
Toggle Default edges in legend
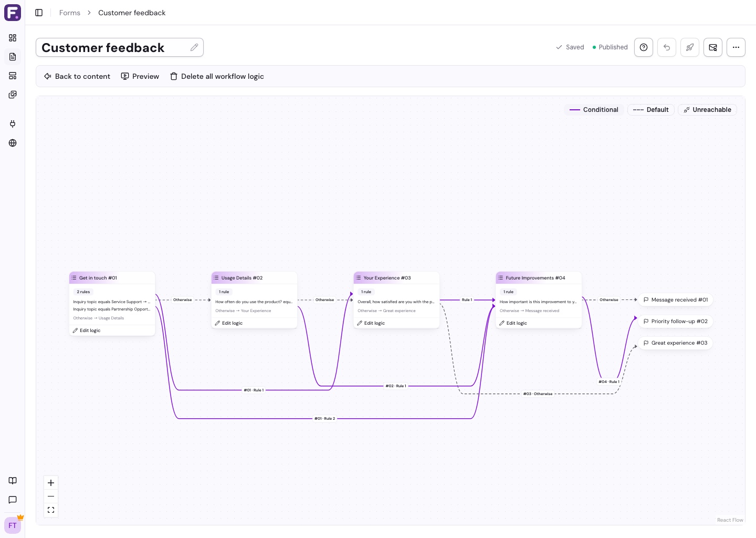[x=651, y=110]
